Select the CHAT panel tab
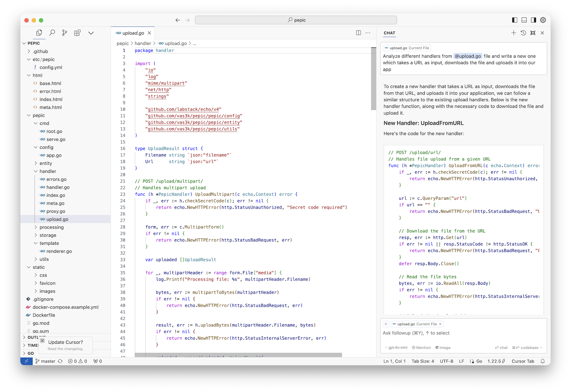This screenshot has height=392, width=571. point(389,33)
